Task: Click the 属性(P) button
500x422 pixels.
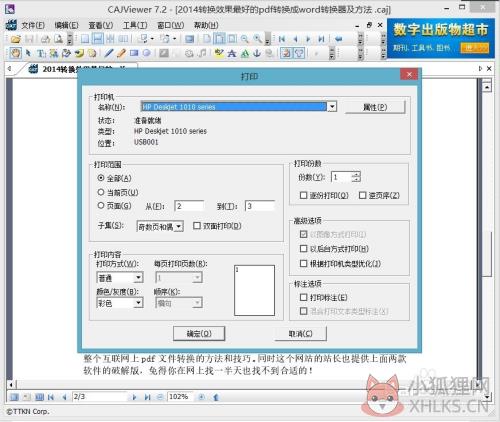Action: click(375, 107)
